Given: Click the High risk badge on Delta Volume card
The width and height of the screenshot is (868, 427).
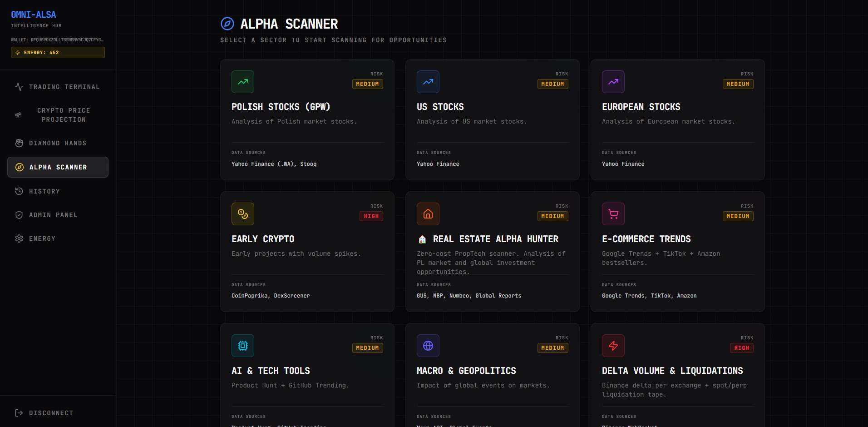Looking at the screenshot, I should click(742, 348).
